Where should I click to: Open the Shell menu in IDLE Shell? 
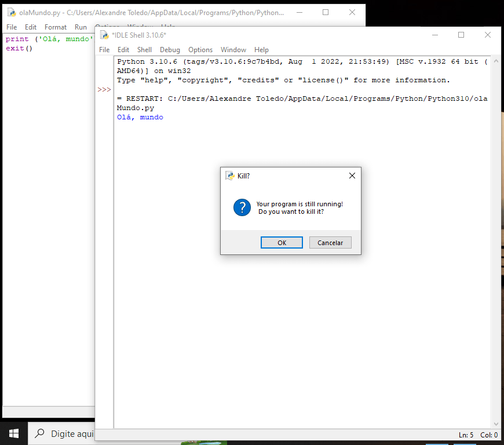tap(144, 50)
